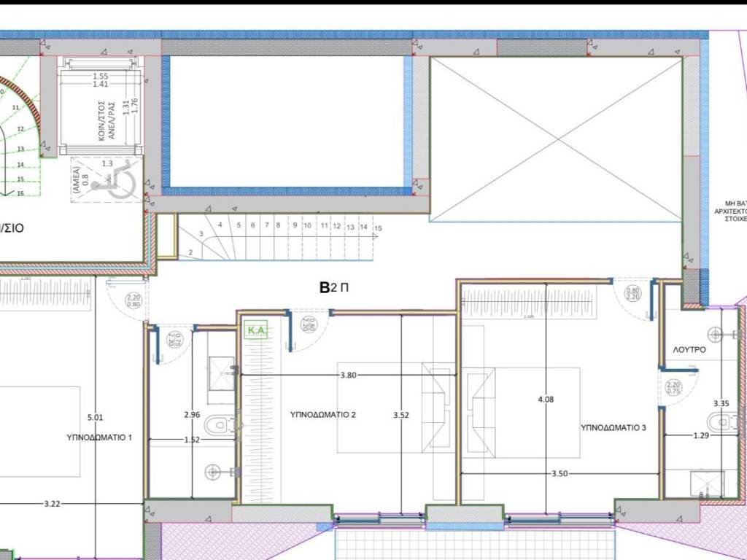Click the 5.01 dimension in bedroom 1
The image size is (747, 560).
pos(96,417)
